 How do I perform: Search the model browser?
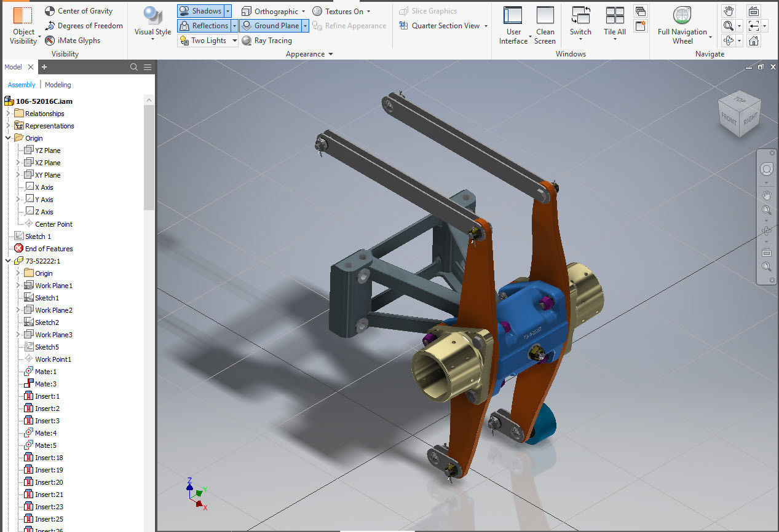134,67
